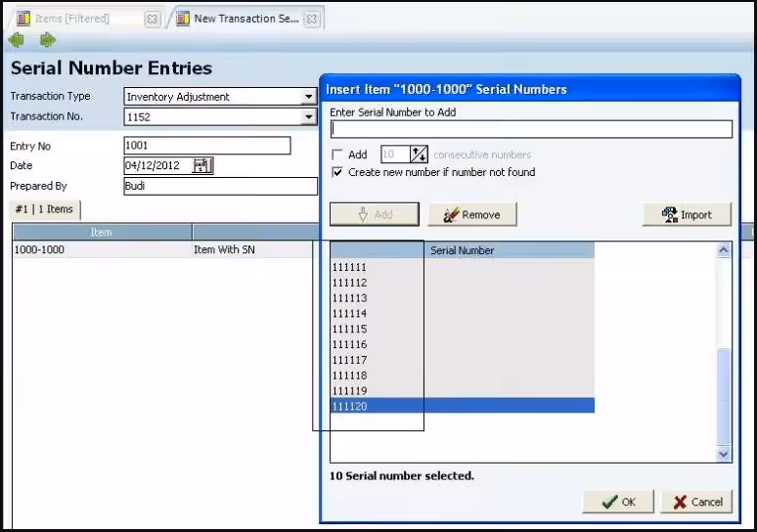Click the Cancel button
Screen dimensions: 757x532
click(696, 502)
